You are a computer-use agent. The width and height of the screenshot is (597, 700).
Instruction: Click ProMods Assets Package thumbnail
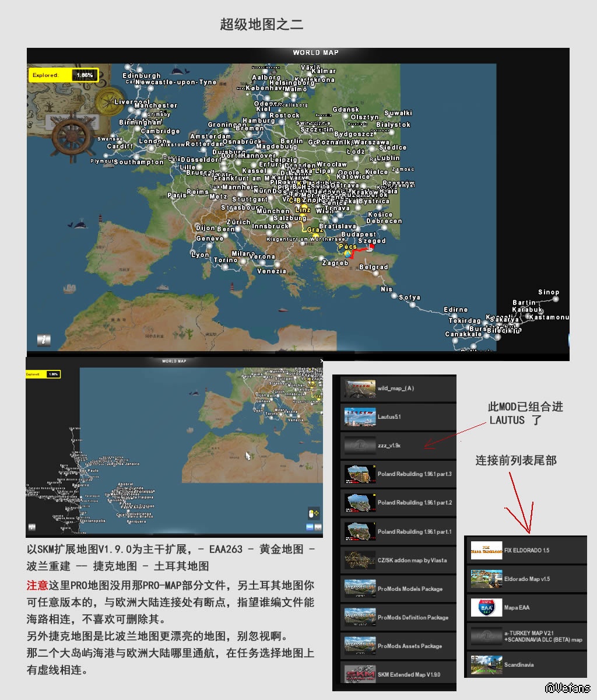pyautogui.click(x=360, y=646)
